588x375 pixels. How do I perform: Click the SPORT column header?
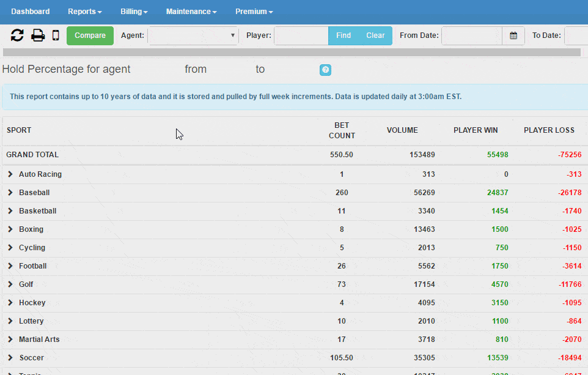(x=19, y=130)
